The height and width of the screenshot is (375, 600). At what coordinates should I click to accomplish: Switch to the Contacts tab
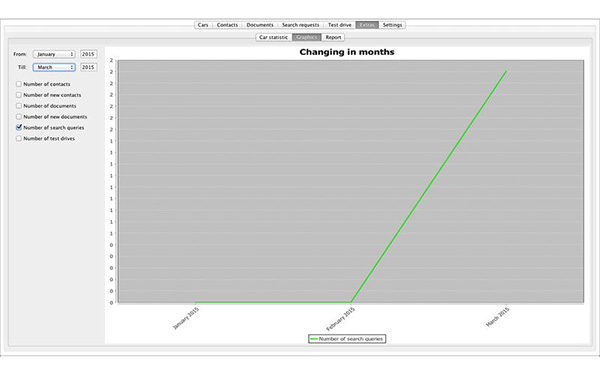227,25
